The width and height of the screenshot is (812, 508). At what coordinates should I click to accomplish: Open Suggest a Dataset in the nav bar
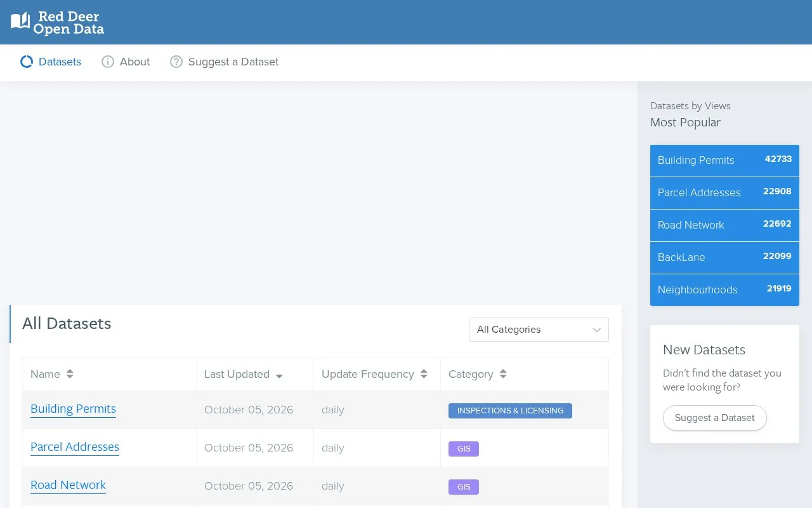tap(225, 62)
